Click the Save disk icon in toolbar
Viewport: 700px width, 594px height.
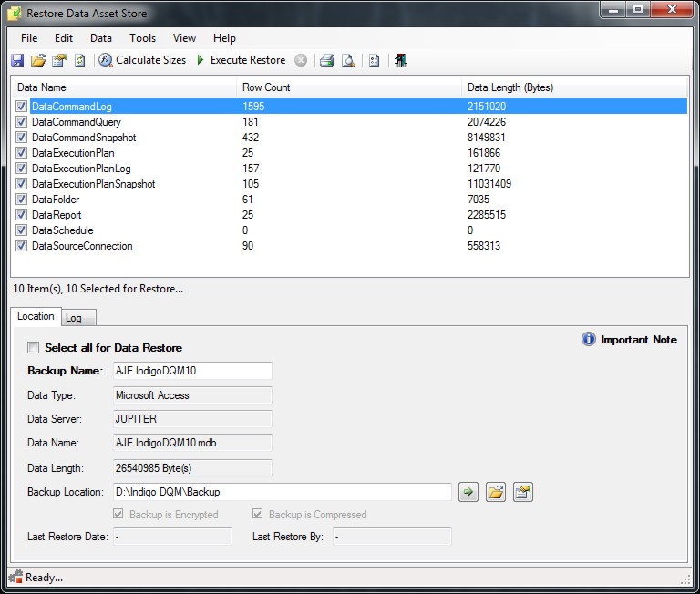[x=17, y=60]
